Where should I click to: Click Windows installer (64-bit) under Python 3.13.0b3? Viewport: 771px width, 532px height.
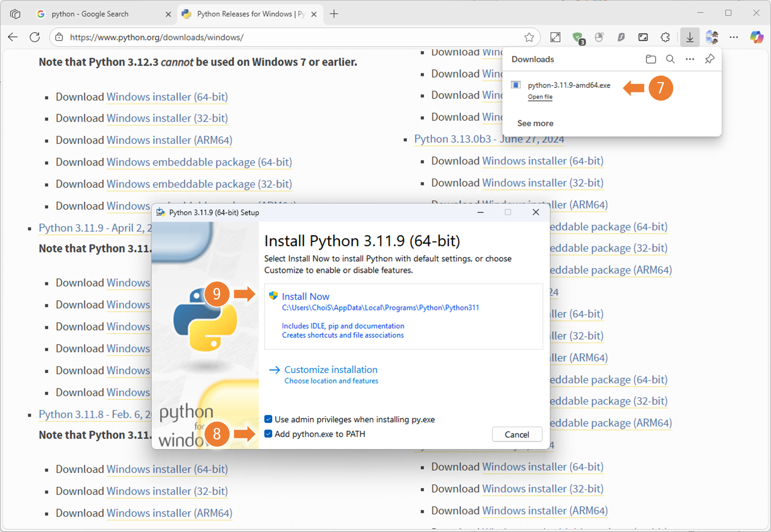pos(543,161)
